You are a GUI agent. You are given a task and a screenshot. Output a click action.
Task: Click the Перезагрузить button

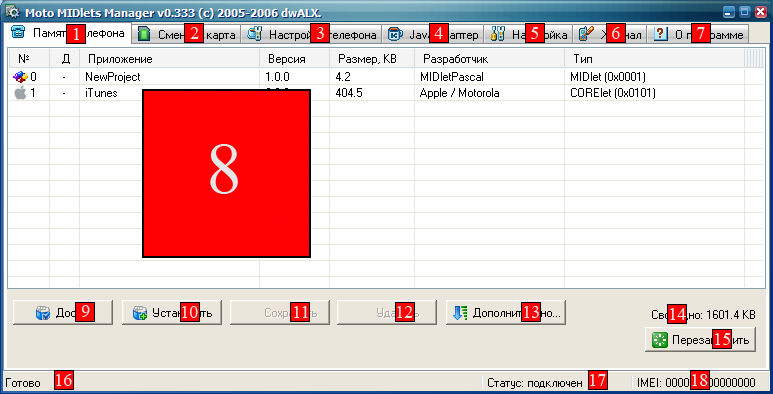tap(700, 340)
